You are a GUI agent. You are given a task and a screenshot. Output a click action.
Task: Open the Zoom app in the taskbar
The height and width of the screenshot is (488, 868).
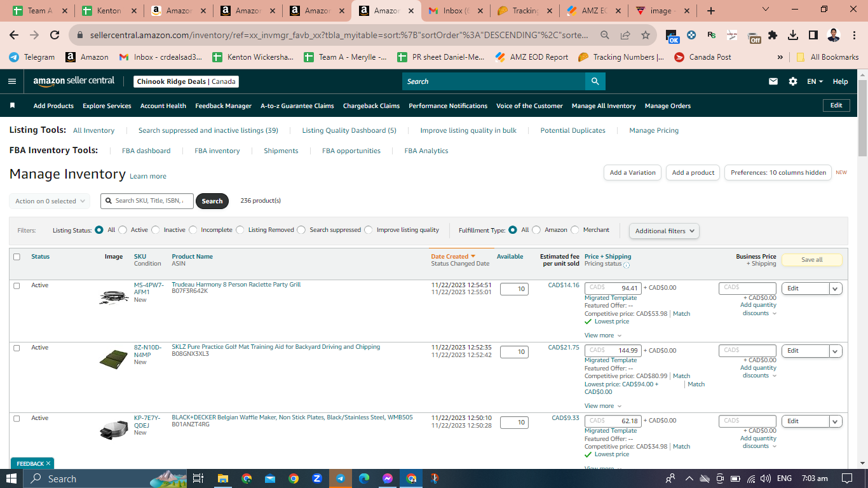coord(316,478)
